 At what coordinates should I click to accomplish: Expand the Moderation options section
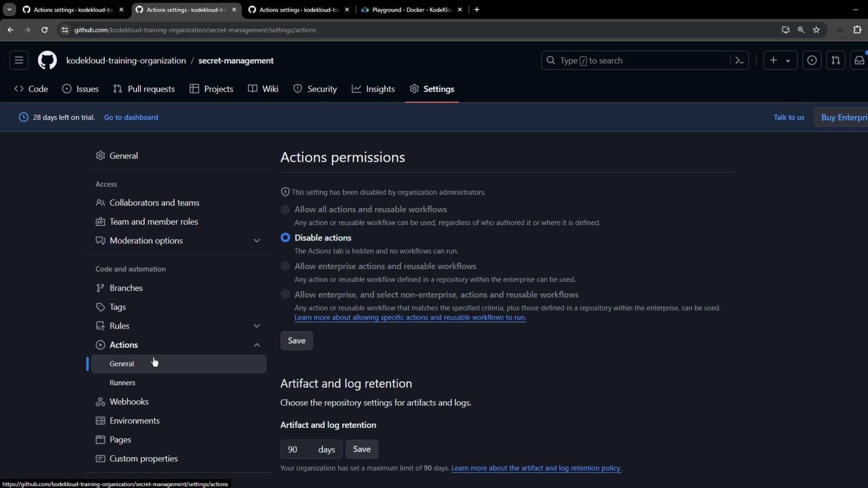tap(257, 241)
